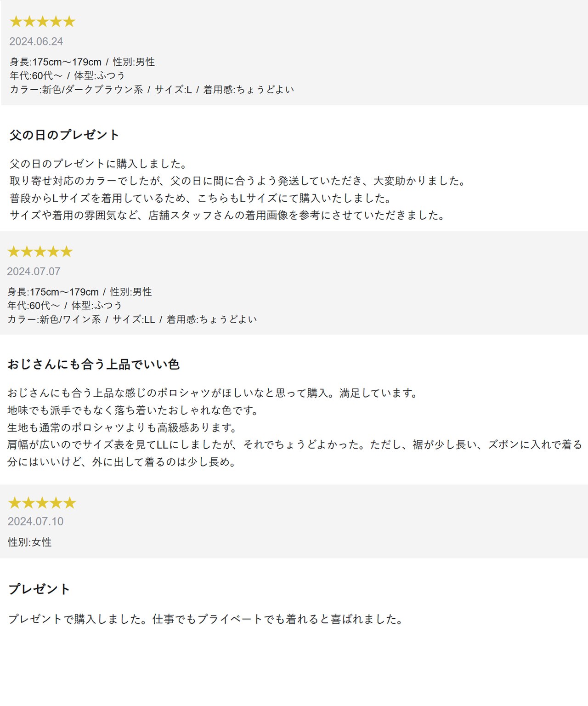Click the line starting 普段からLサイズを着用
The height and width of the screenshot is (706, 588).
pyautogui.click(x=201, y=198)
